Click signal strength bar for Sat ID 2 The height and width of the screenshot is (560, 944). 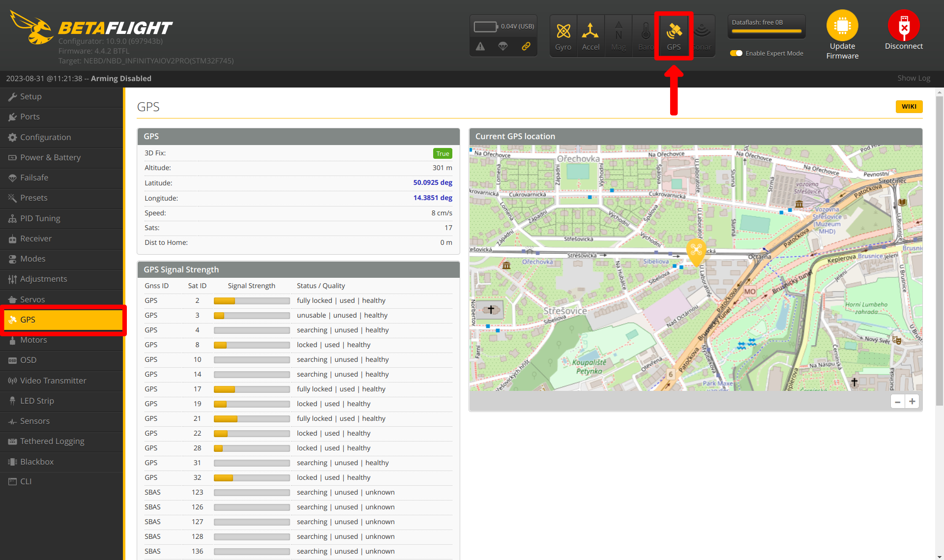click(252, 301)
